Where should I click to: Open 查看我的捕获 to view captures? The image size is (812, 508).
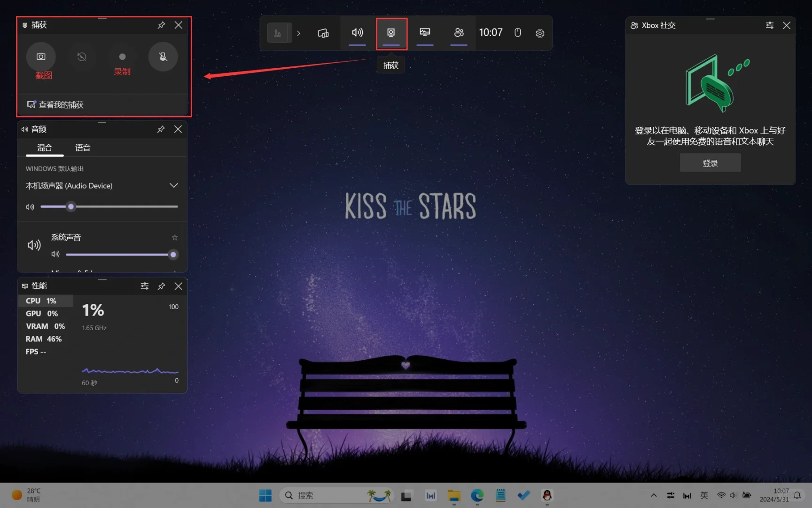[55, 104]
